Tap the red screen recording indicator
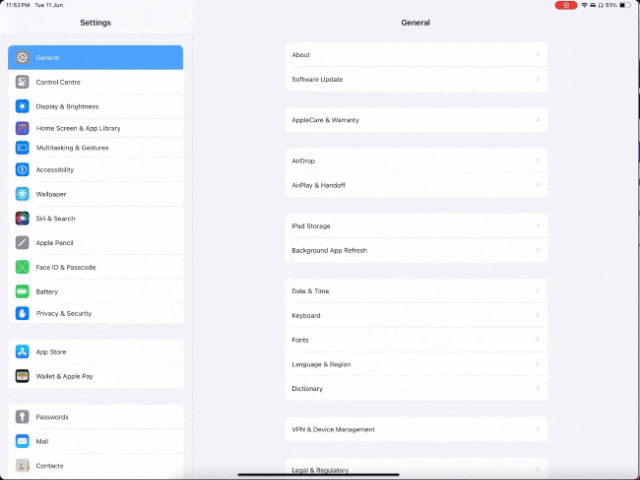This screenshot has width=640, height=480. pos(566,5)
